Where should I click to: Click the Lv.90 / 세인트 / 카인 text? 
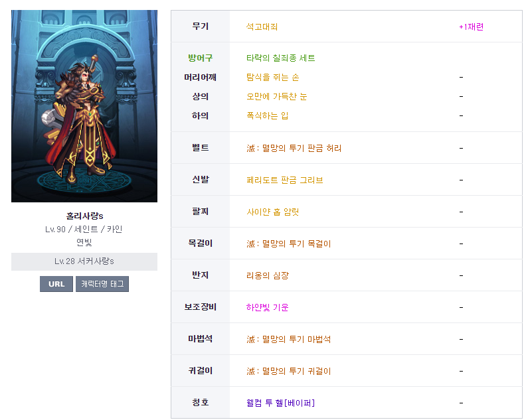(x=84, y=230)
